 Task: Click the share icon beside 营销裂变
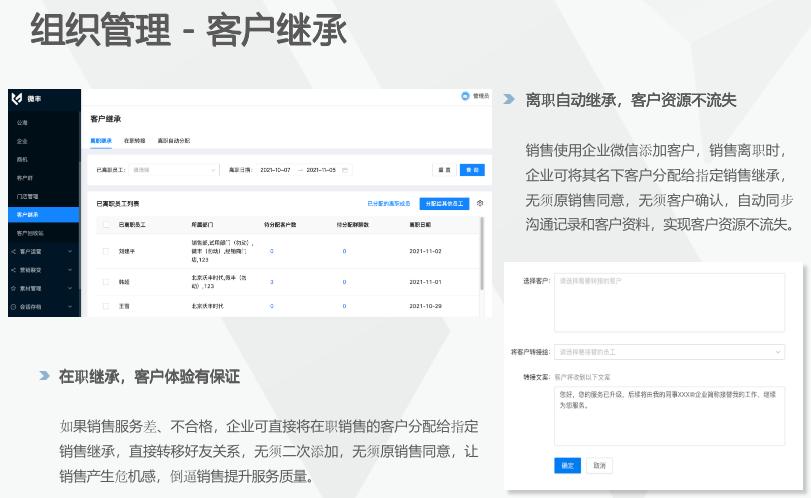13,270
